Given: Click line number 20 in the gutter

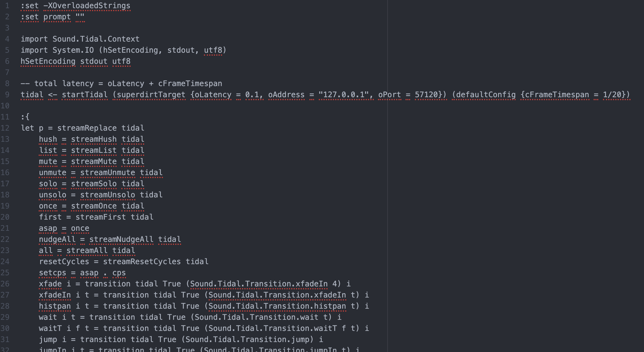Looking at the screenshot, I should tap(5, 217).
